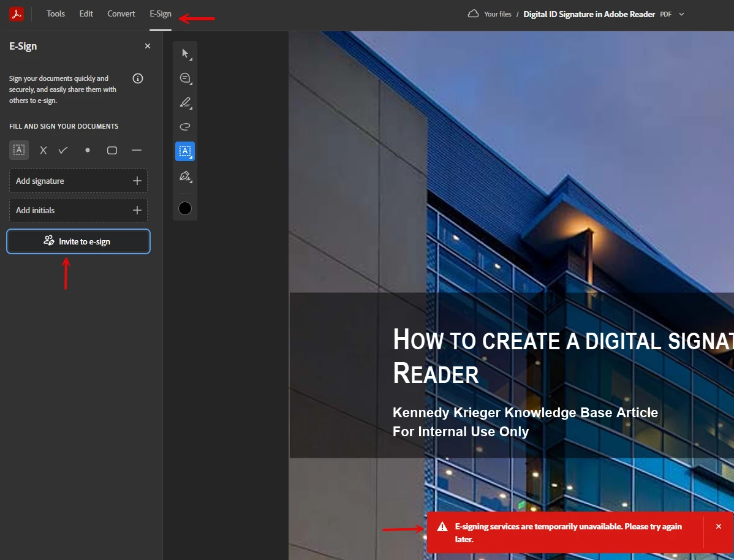Pick the freehand draw loop tool
The image size is (734, 560).
(185, 127)
